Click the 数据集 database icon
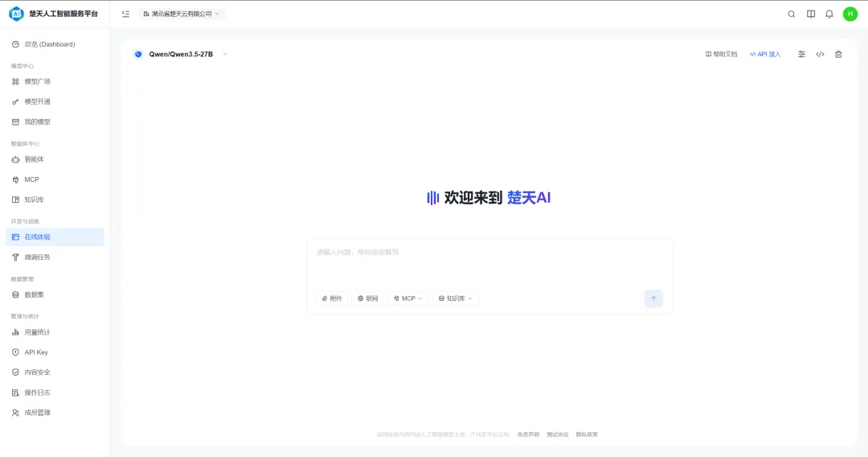This screenshot has height=457, width=868. coord(15,294)
